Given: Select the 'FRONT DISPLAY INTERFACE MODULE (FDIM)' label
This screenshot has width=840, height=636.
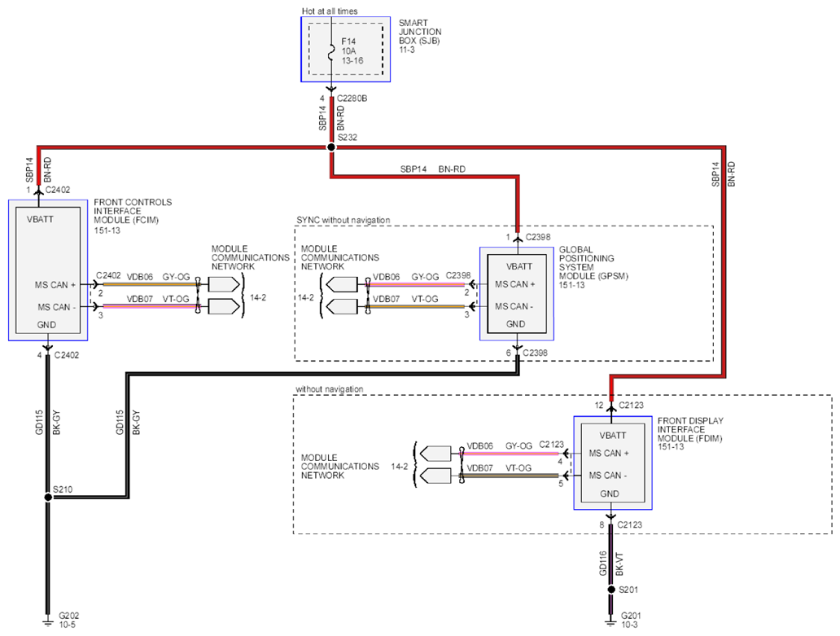Looking at the screenshot, I should [690, 429].
